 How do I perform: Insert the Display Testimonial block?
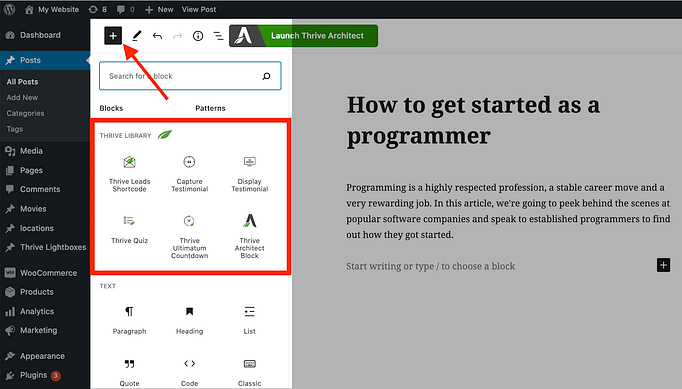250,174
